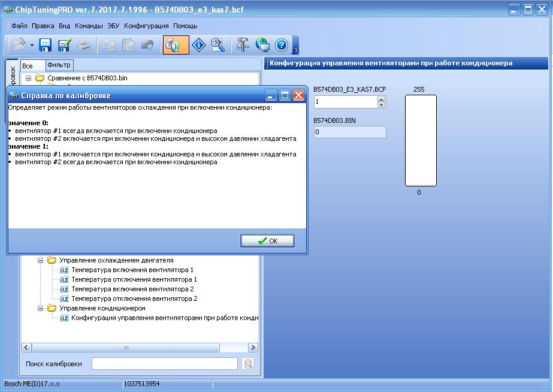The width and height of the screenshot is (553, 392).
Task: Click the blue diamond info icon
Action: [x=199, y=45]
